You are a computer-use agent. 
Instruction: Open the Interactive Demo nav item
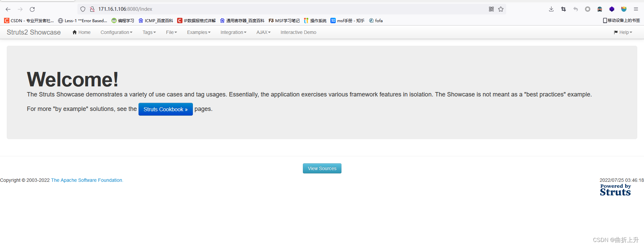(298, 32)
